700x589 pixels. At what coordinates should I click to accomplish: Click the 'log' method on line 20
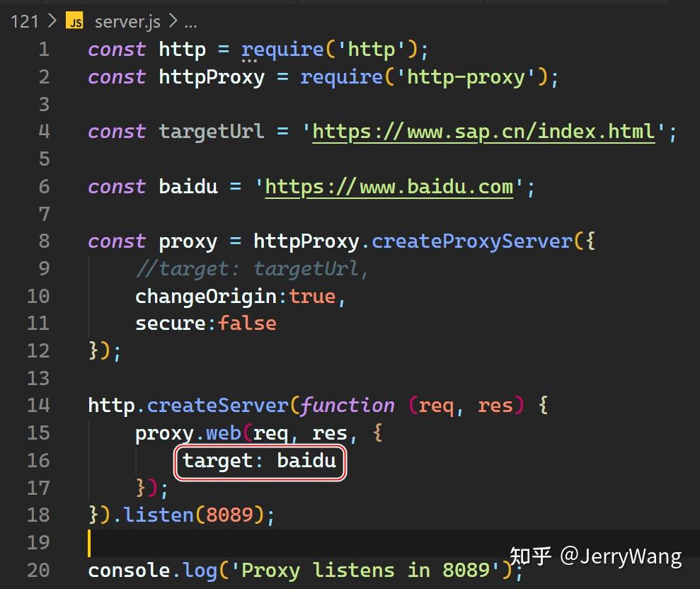point(200,571)
